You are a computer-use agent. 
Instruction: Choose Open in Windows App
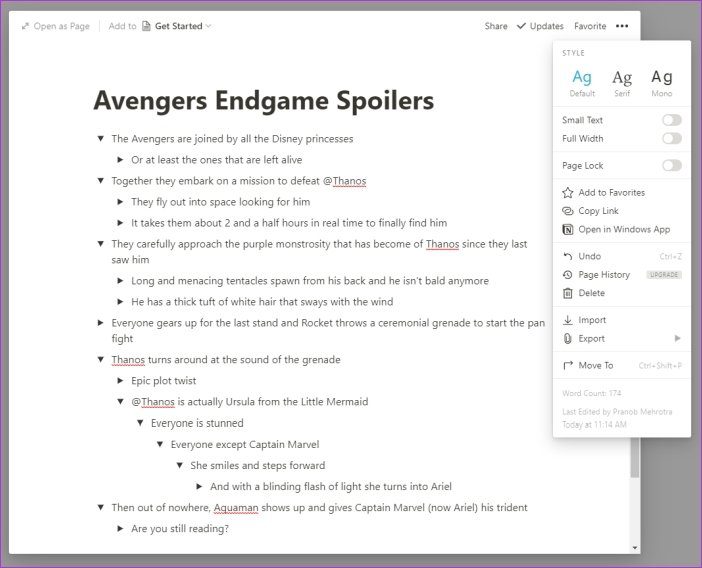[x=622, y=230]
